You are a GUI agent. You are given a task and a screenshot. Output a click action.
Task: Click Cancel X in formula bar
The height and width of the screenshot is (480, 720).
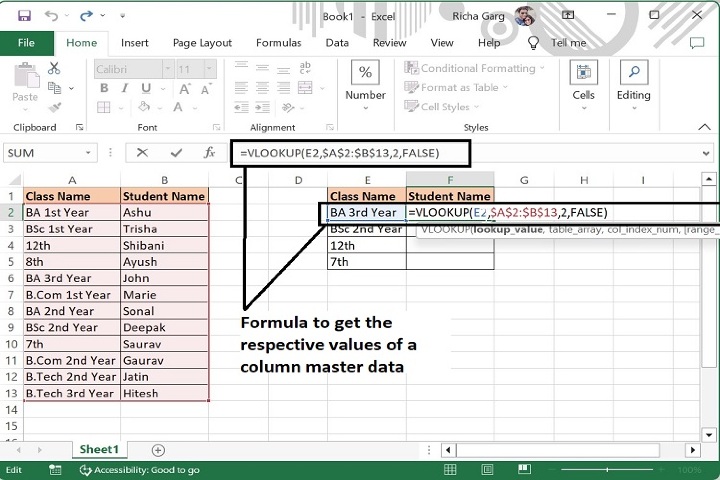pyautogui.click(x=142, y=152)
